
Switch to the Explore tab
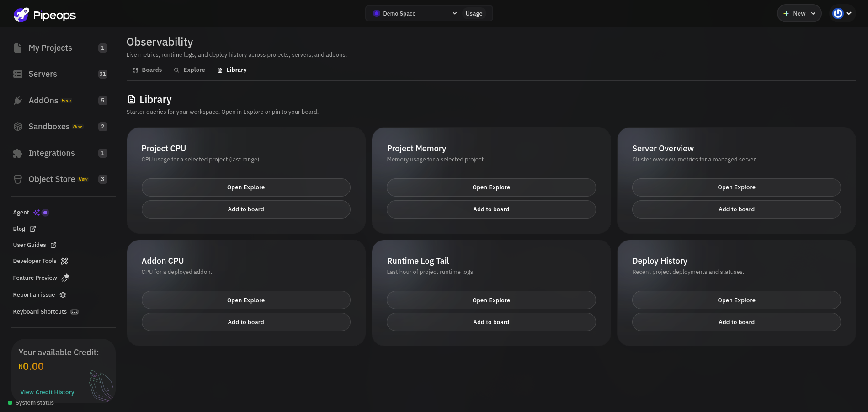point(189,70)
